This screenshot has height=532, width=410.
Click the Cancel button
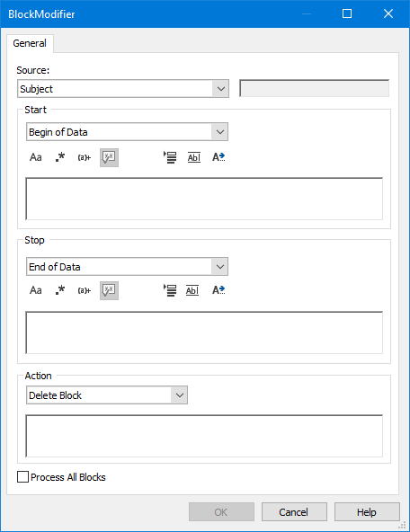pyautogui.click(x=294, y=512)
